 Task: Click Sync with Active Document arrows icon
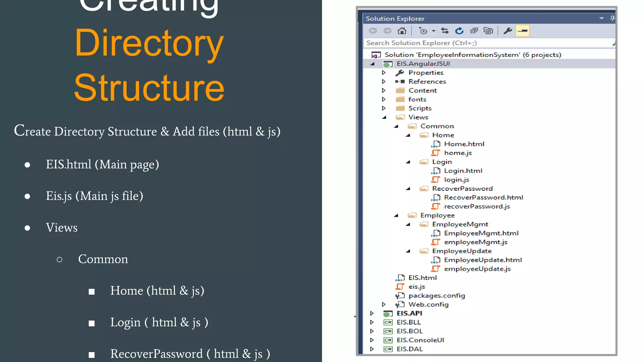pyautogui.click(x=445, y=31)
